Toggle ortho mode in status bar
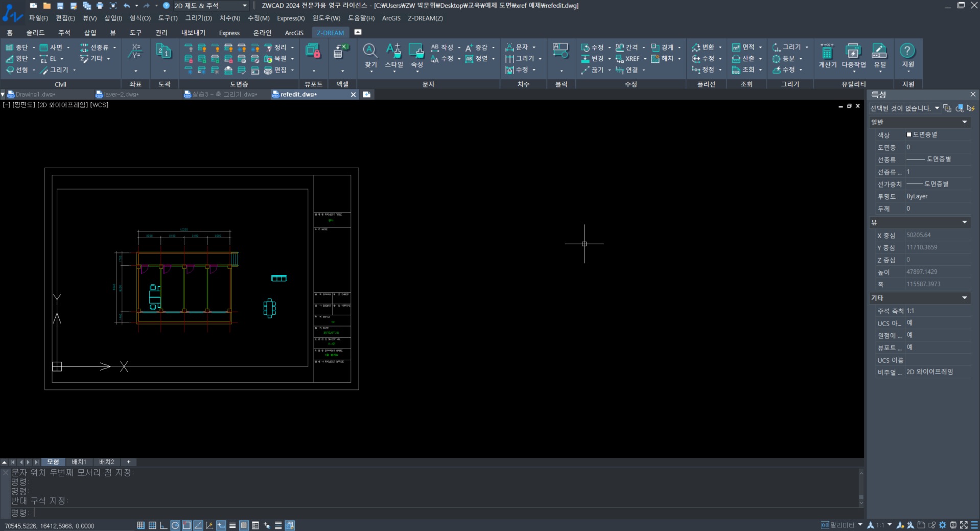980x531 pixels. [164, 525]
